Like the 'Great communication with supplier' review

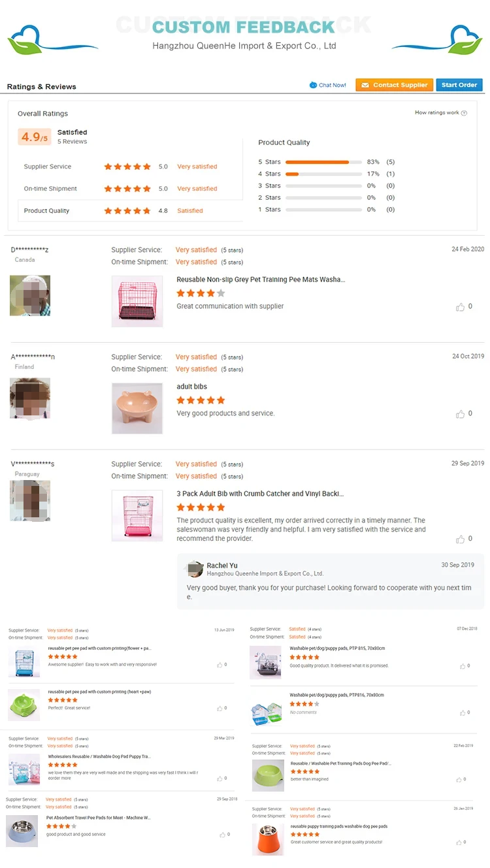pyautogui.click(x=461, y=307)
